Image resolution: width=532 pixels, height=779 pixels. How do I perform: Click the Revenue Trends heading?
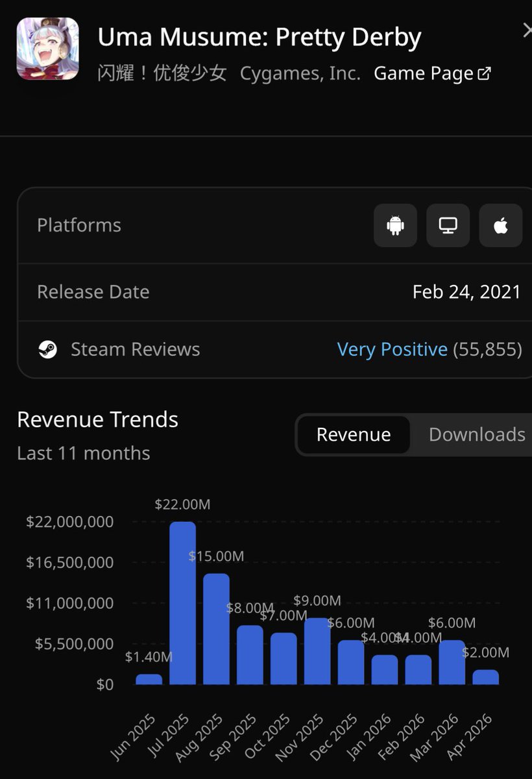(x=98, y=419)
